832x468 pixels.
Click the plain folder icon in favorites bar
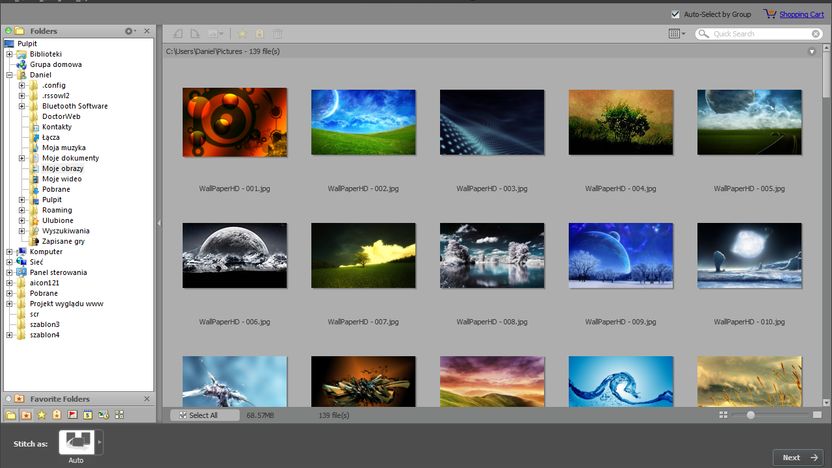[x=11, y=415]
